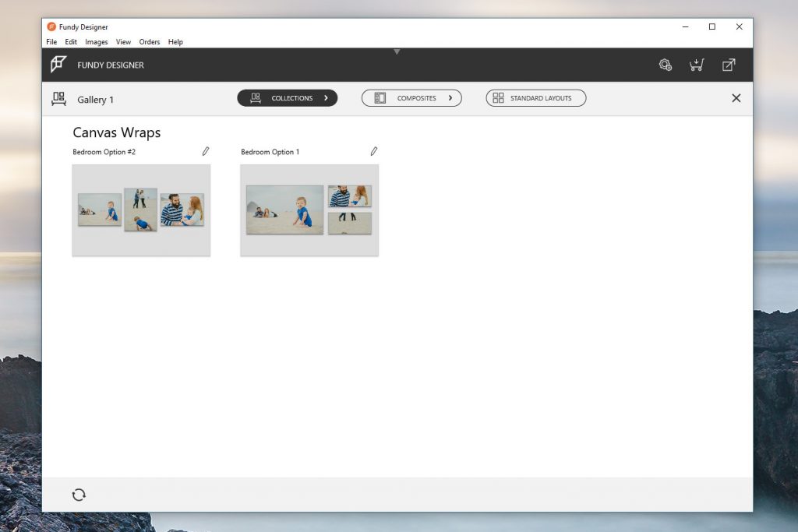This screenshot has height=532, width=798.
Task: Edit Bedroom Option 1 name pencil
Action: click(374, 151)
